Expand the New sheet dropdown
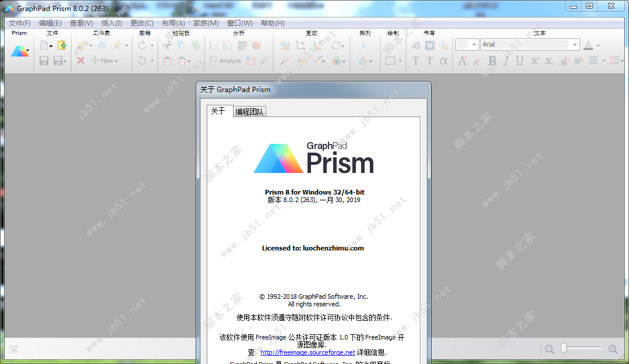The height and width of the screenshot is (364, 629). [116, 61]
